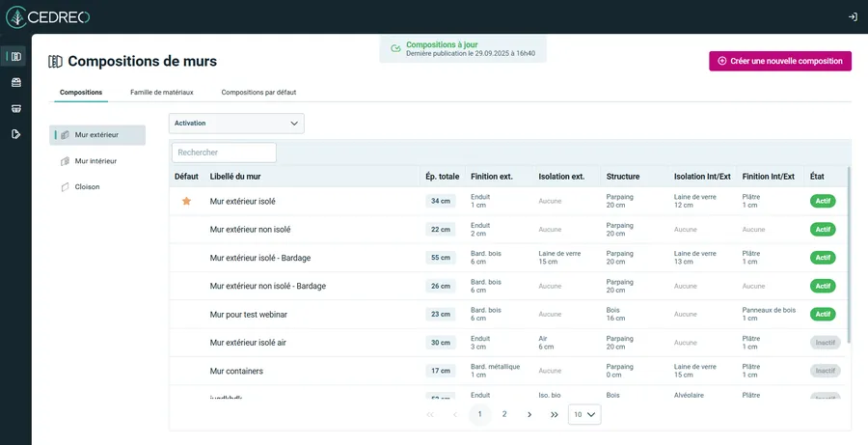Toggle the Inactif status of Mur containers

825,371
